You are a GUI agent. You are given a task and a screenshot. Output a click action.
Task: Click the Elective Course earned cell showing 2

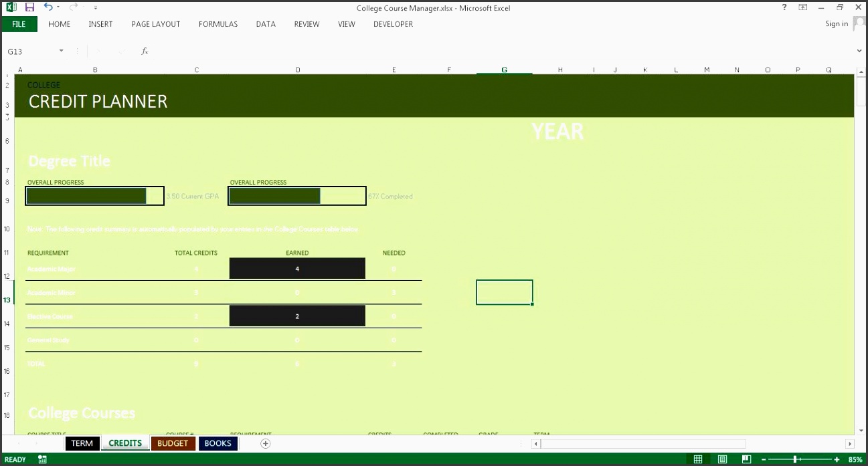[297, 316]
